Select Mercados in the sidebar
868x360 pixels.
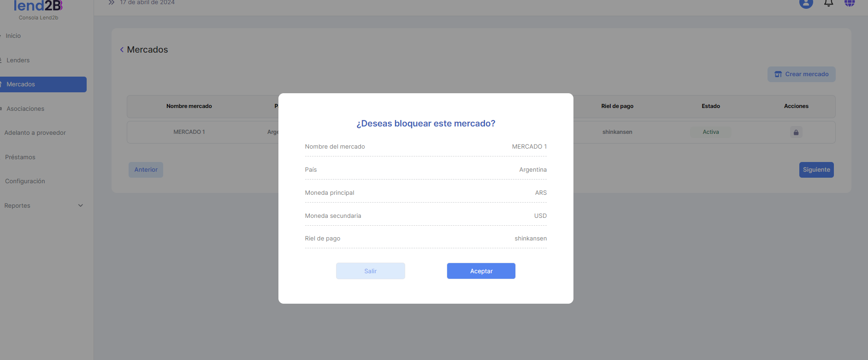pos(21,84)
